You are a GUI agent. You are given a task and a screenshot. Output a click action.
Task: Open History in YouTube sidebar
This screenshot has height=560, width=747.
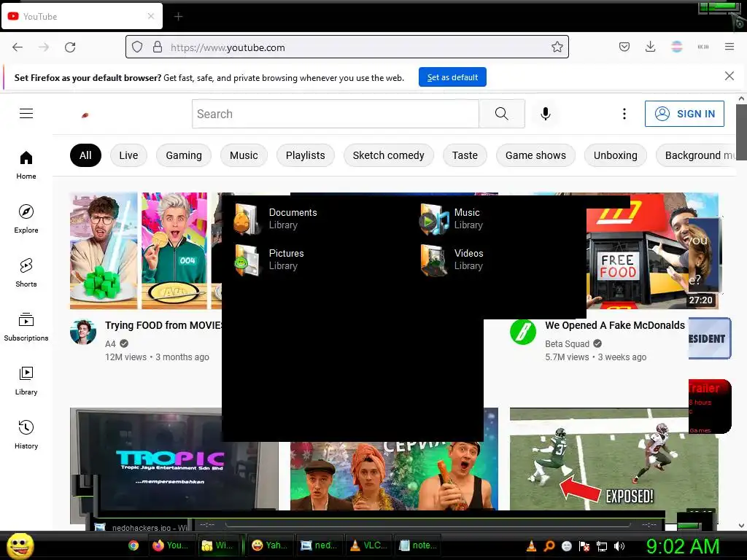[26, 435]
